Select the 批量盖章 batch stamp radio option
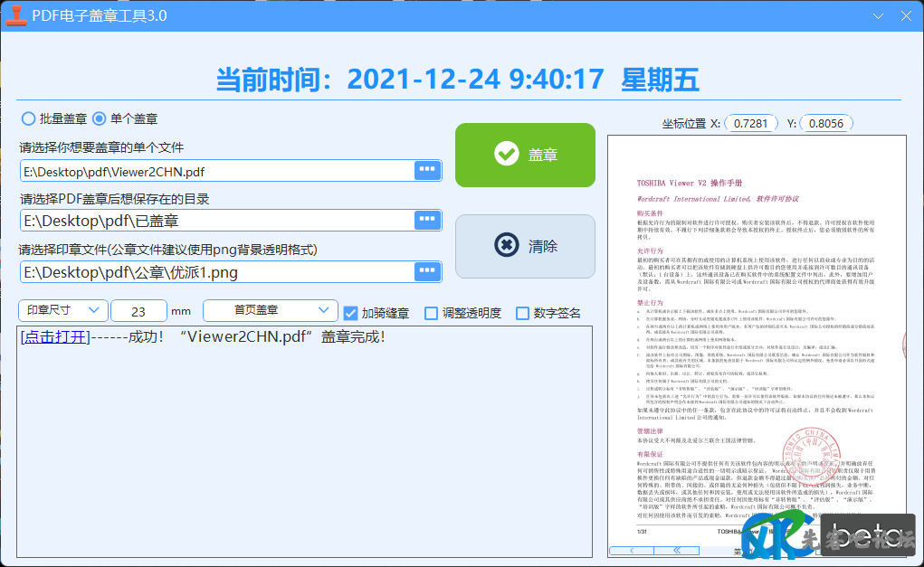The image size is (924, 567). pyautogui.click(x=29, y=118)
